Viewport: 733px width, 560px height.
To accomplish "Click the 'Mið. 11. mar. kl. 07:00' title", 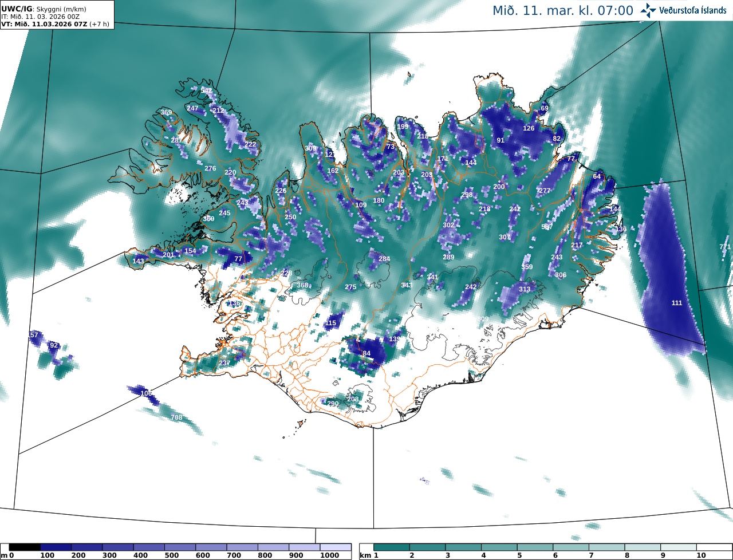I will pyautogui.click(x=562, y=11).
